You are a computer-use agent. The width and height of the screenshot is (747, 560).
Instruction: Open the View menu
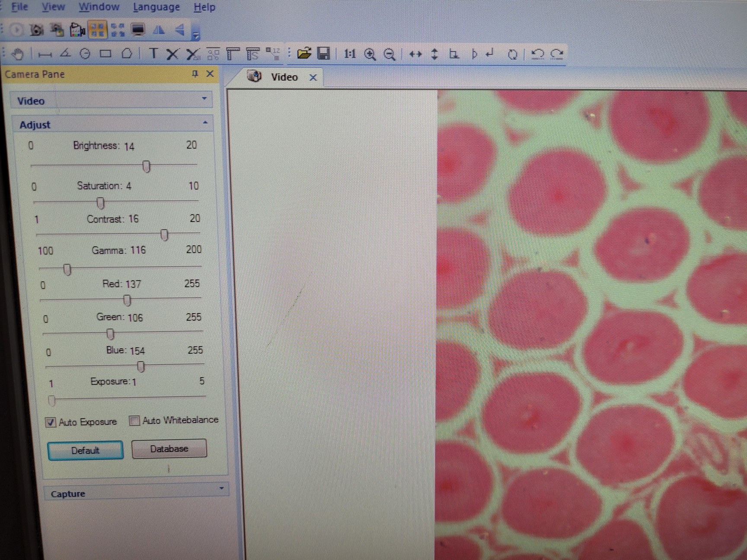[x=53, y=7]
